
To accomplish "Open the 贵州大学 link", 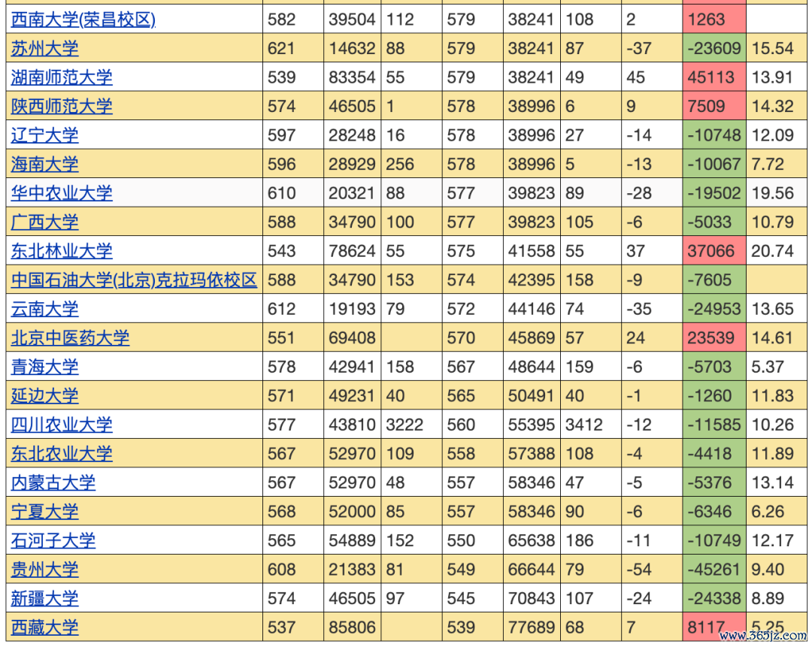I will [x=44, y=570].
